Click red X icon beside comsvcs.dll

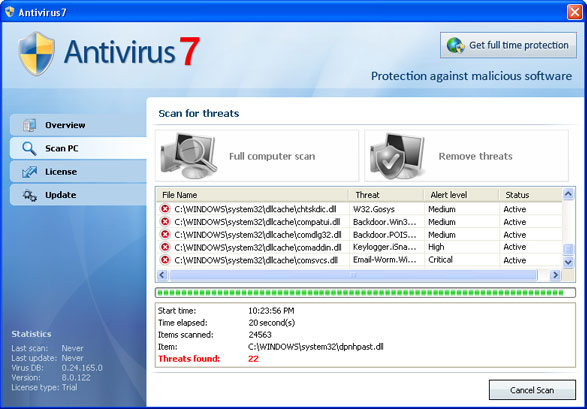tap(165, 260)
